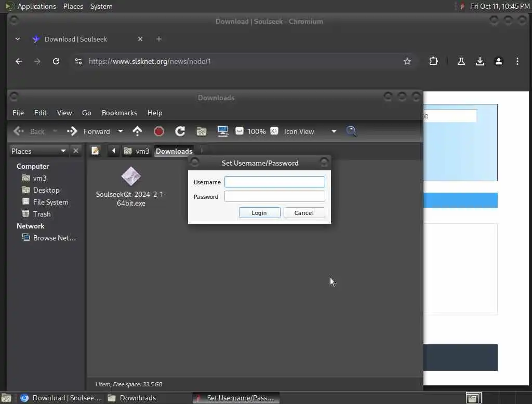The image size is (532, 404).
Task: Click the search box on the web page
Action: click(450, 116)
